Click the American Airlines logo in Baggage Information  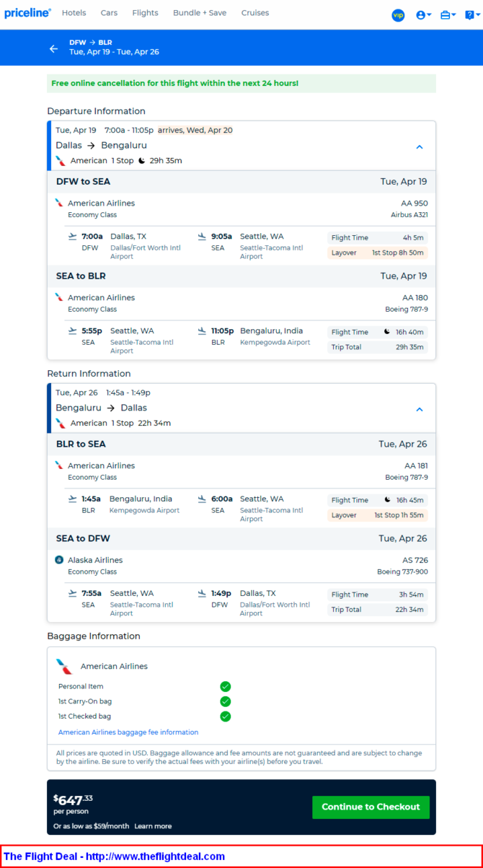click(x=64, y=666)
